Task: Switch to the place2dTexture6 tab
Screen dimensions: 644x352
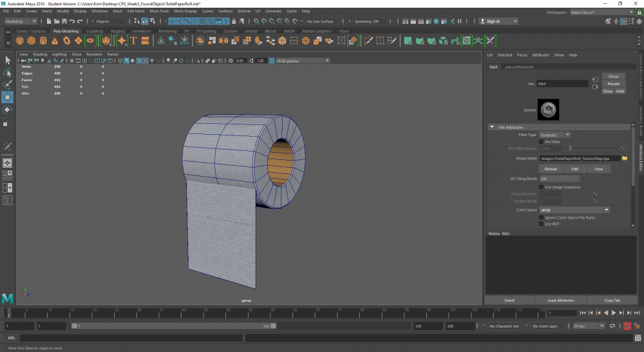Action: coord(519,67)
